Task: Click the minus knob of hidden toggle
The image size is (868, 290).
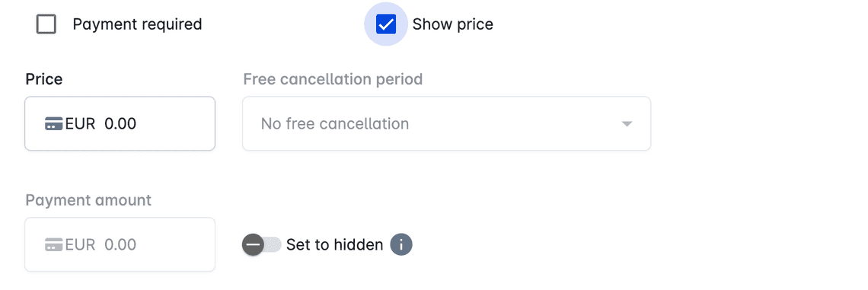Action: tap(253, 244)
